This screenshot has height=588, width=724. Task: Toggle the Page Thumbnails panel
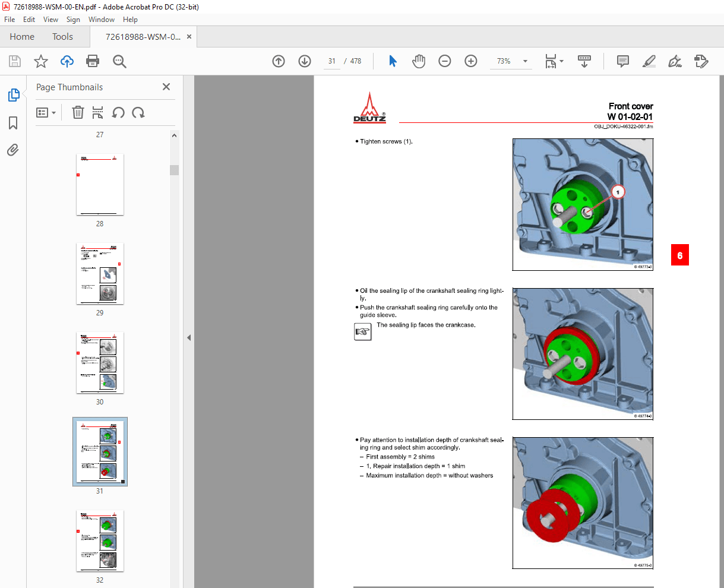[14, 94]
